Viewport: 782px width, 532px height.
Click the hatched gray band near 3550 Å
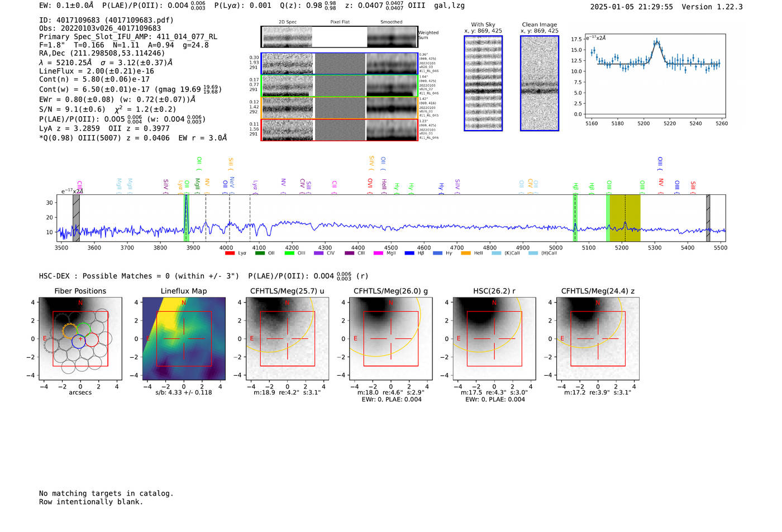[x=77, y=218]
